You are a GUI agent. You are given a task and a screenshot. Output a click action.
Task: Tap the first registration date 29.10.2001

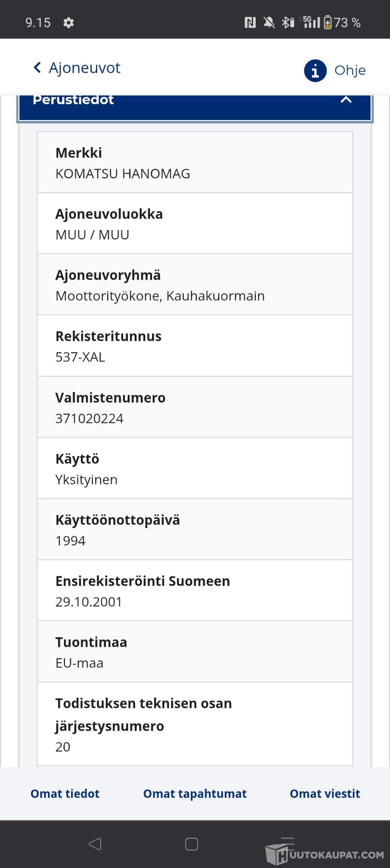[89, 602]
